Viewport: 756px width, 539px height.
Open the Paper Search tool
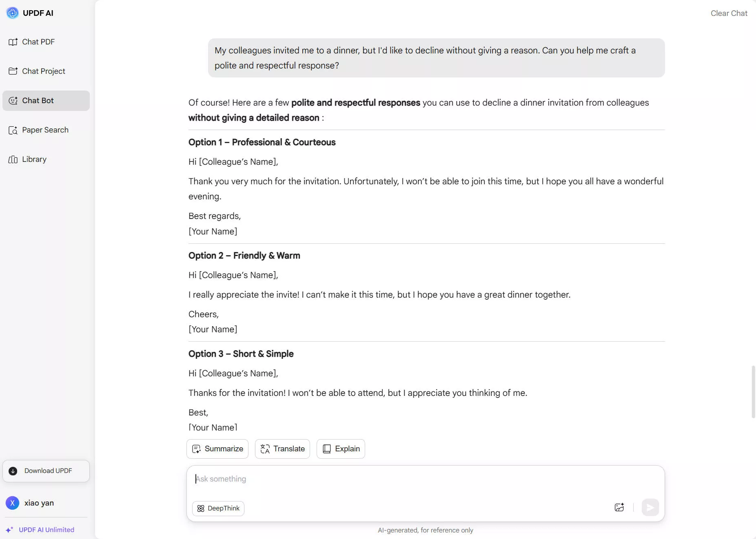pyautogui.click(x=45, y=130)
